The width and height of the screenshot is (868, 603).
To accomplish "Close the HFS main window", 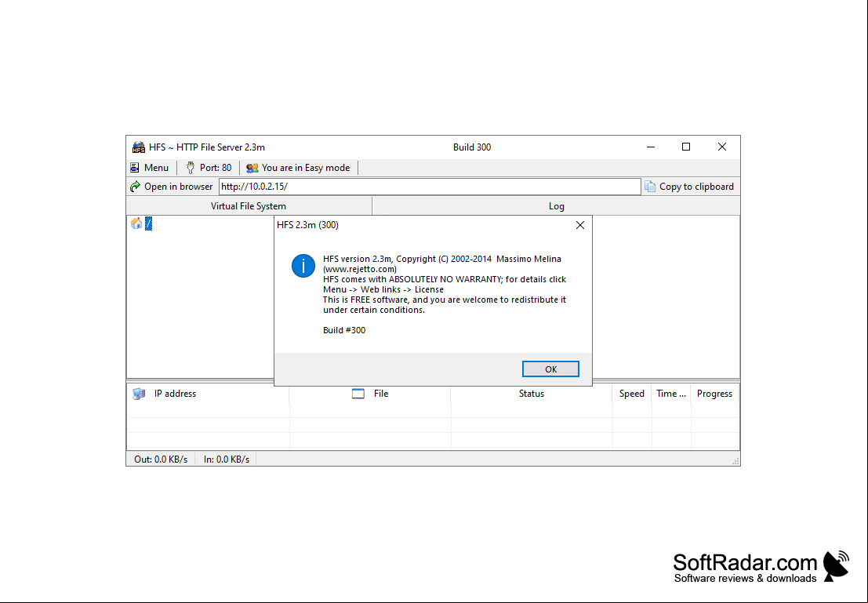I will click(722, 147).
